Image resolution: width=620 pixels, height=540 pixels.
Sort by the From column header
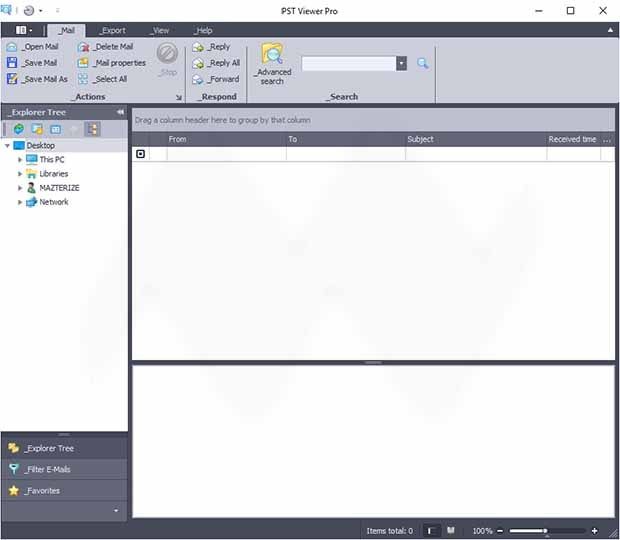click(227, 139)
